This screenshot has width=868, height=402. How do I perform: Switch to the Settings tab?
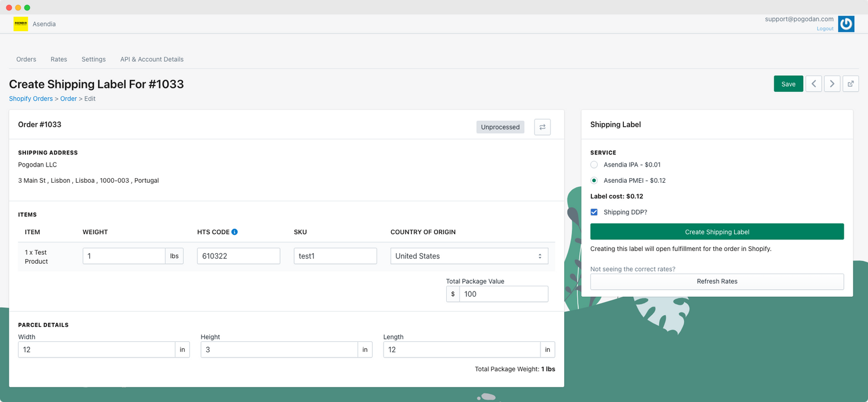pyautogui.click(x=94, y=59)
